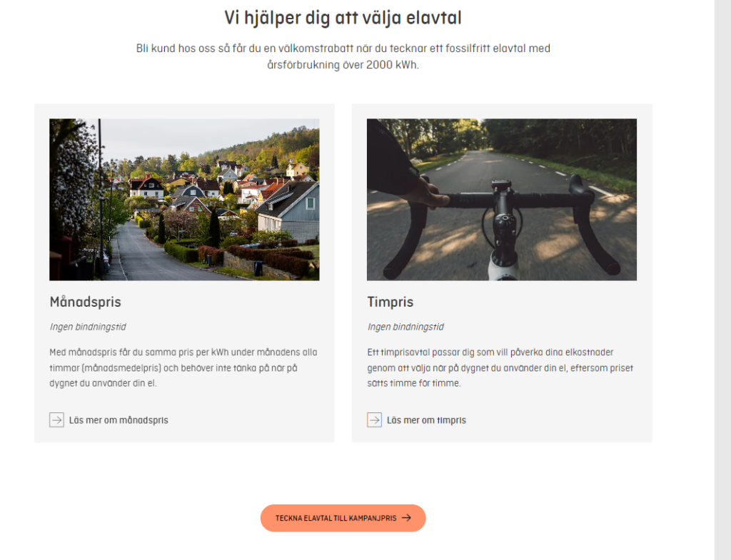The image size is (731, 560).
Task: Click the Vi hjälper dig att välja elavtal heading
Action: pos(343,18)
